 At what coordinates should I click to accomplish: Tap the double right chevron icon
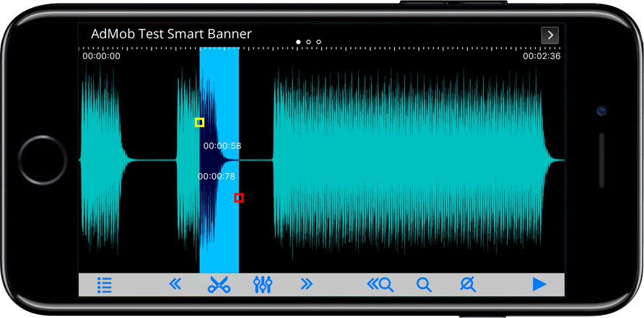pos(306,283)
